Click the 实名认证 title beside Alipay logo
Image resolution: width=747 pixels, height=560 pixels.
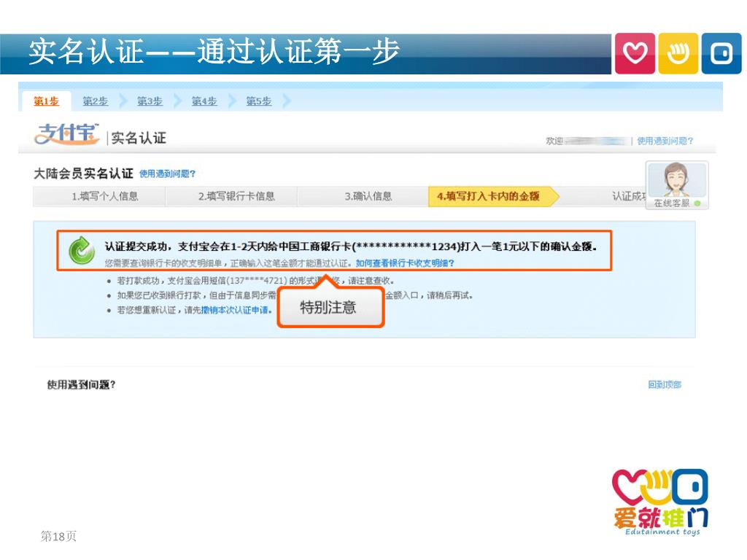click(139, 138)
